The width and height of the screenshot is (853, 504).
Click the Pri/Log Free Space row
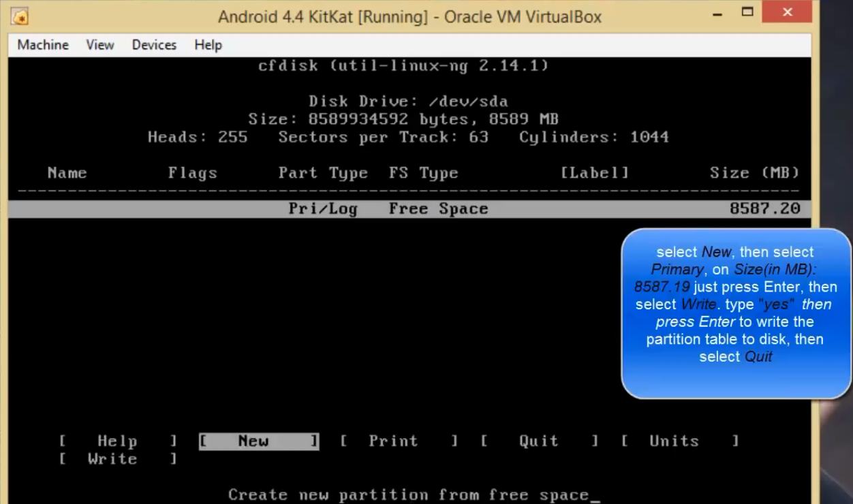(x=409, y=209)
